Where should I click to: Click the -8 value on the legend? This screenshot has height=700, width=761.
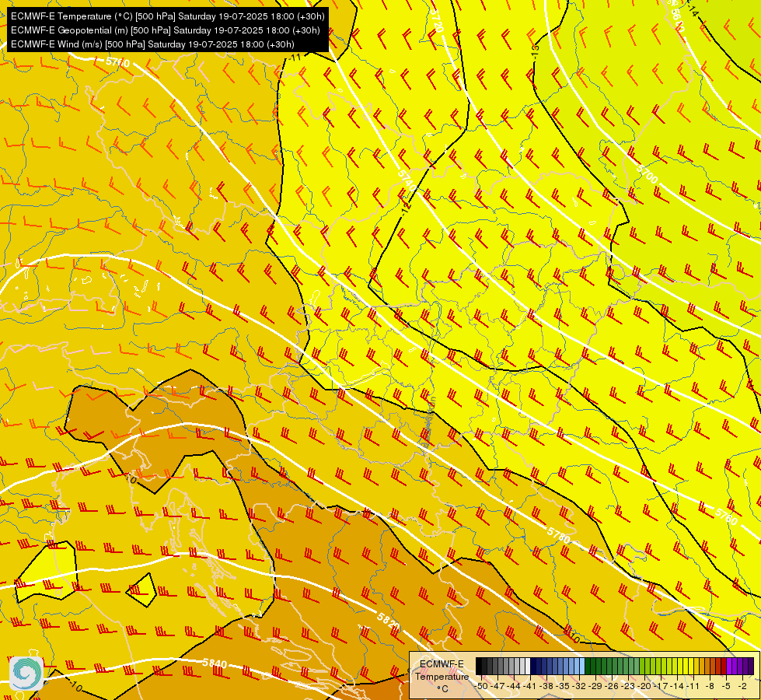710,686
